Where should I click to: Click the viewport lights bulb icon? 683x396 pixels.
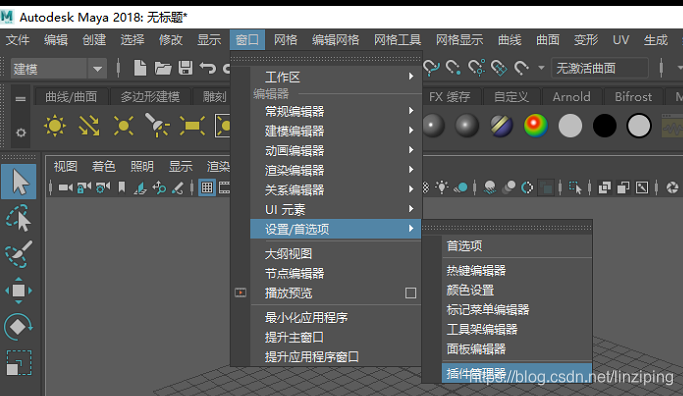click(442, 187)
